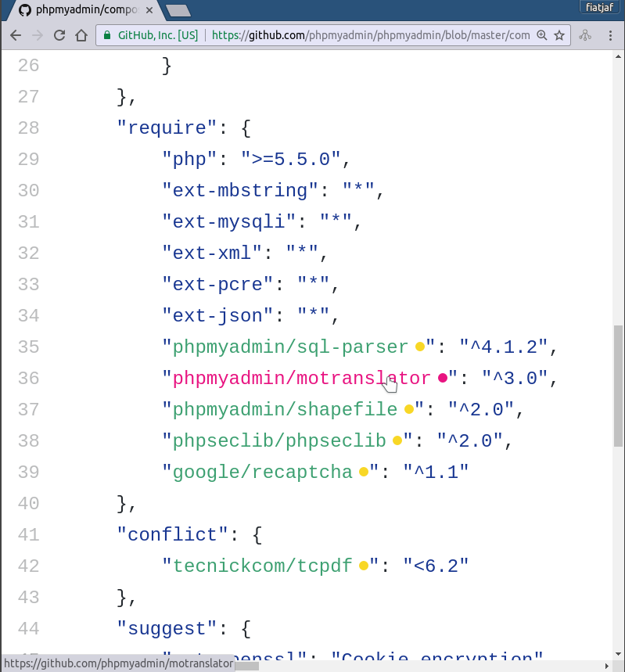Bookmark this page with the star icon
The height and width of the screenshot is (672, 625).
559,35
